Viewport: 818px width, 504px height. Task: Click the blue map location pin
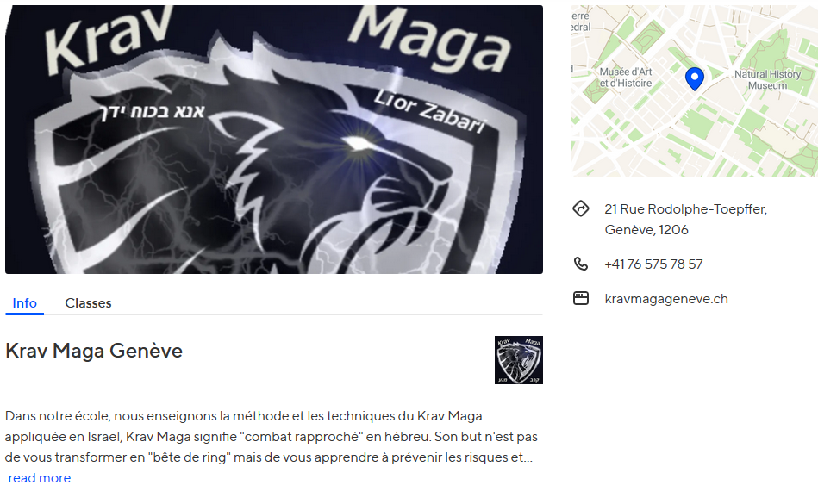(695, 78)
